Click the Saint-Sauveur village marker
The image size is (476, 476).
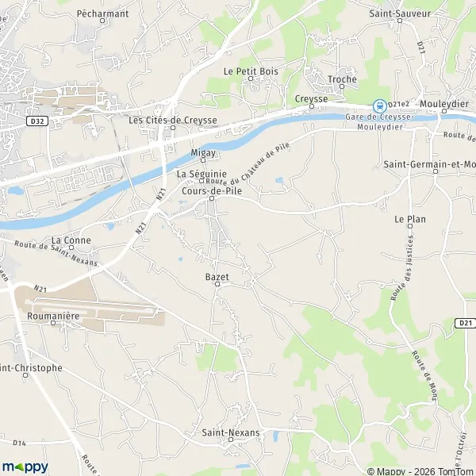[x=400, y=21]
